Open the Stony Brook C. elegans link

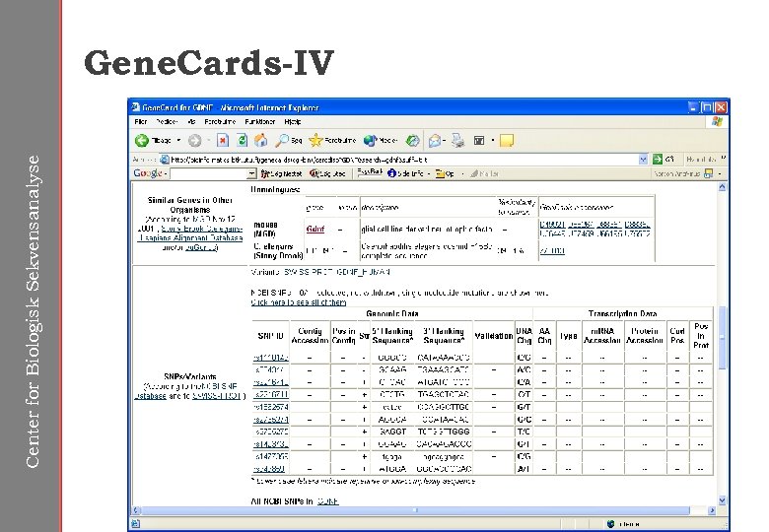190,233
